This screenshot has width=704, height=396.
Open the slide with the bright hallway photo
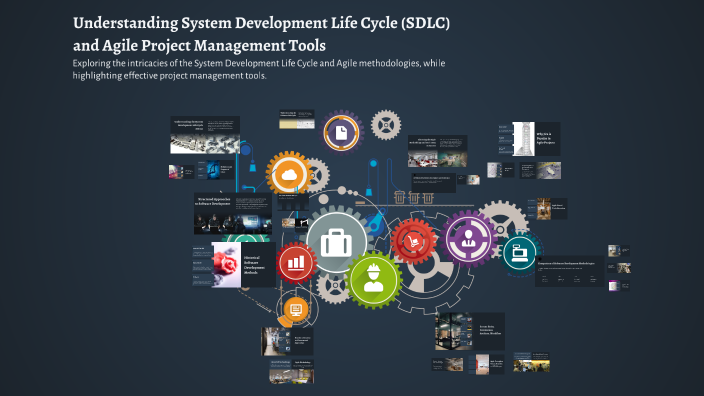(287, 341)
